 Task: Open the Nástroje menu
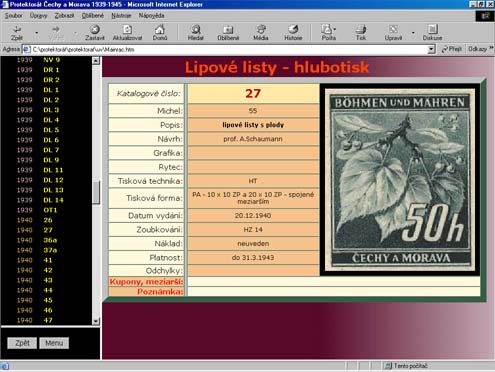point(121,16)
